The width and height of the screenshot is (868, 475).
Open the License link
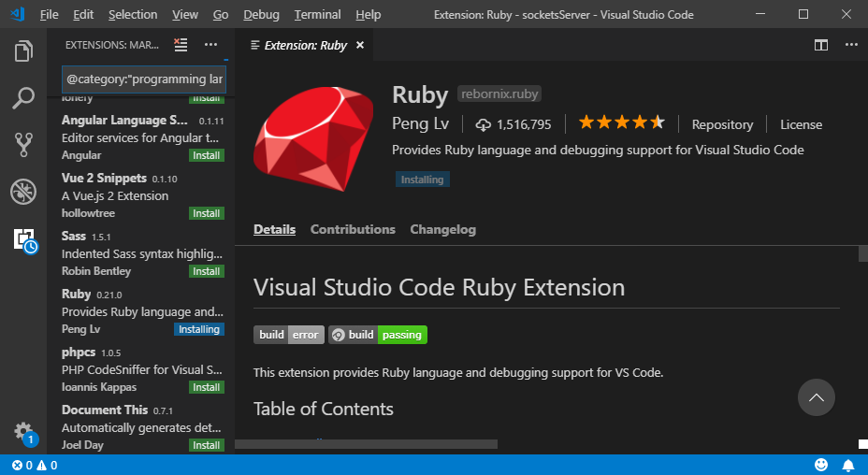pyautogui.click(x=801, y=124)
